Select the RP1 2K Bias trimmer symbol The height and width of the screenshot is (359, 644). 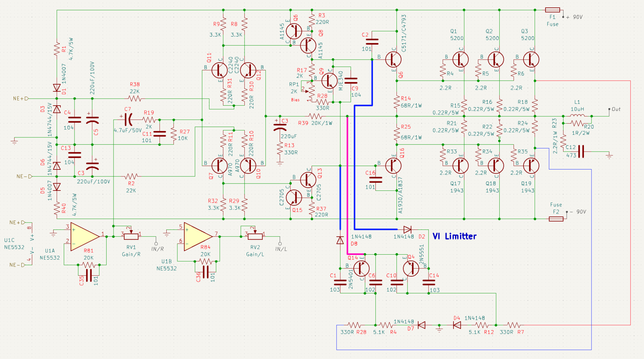311,91
